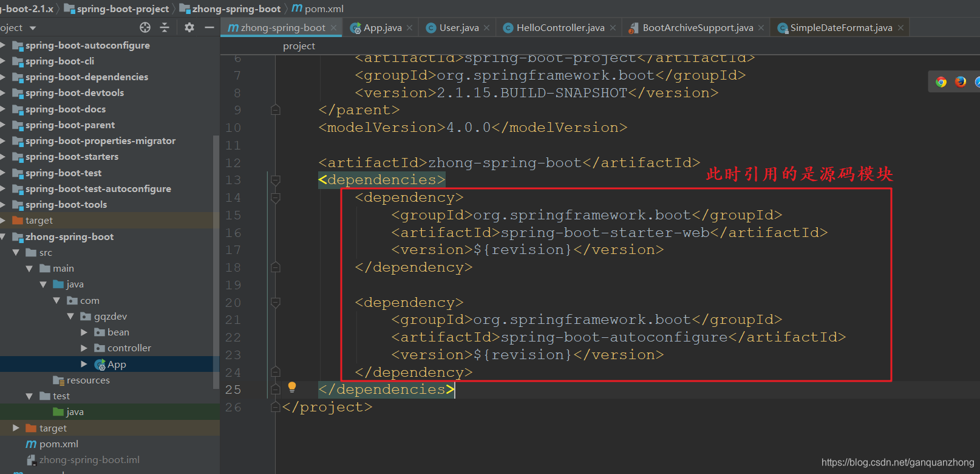Select the resources folder icon
Viewport: 980px width, 474px height.
click(58, 380)
